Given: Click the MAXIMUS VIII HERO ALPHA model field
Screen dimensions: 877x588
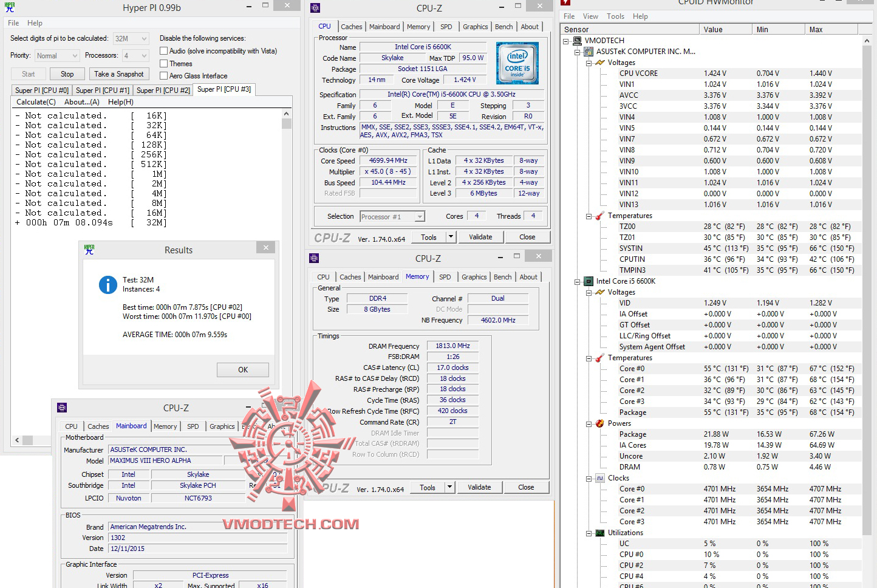Looking at the screenshot, I should (166, 460).
